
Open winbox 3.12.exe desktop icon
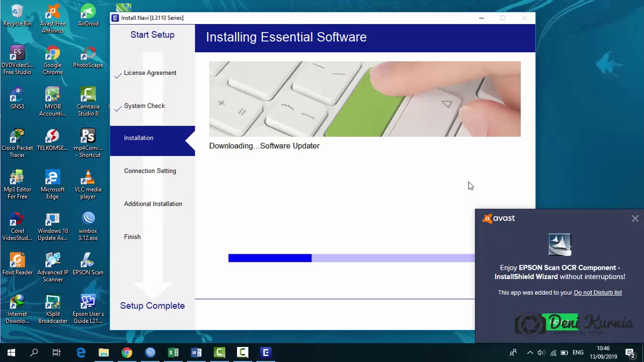coord(88,227)
